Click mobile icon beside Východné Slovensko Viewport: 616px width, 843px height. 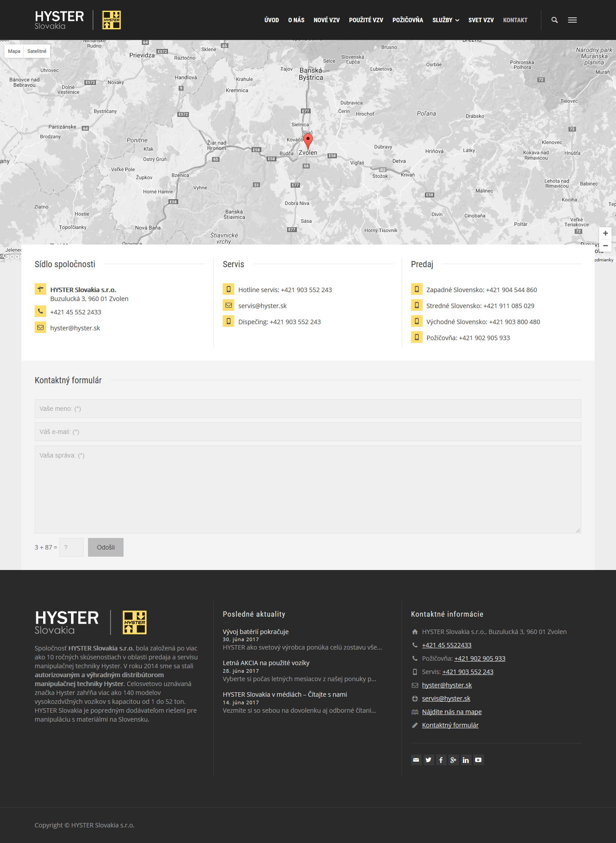tap(417, 321)
